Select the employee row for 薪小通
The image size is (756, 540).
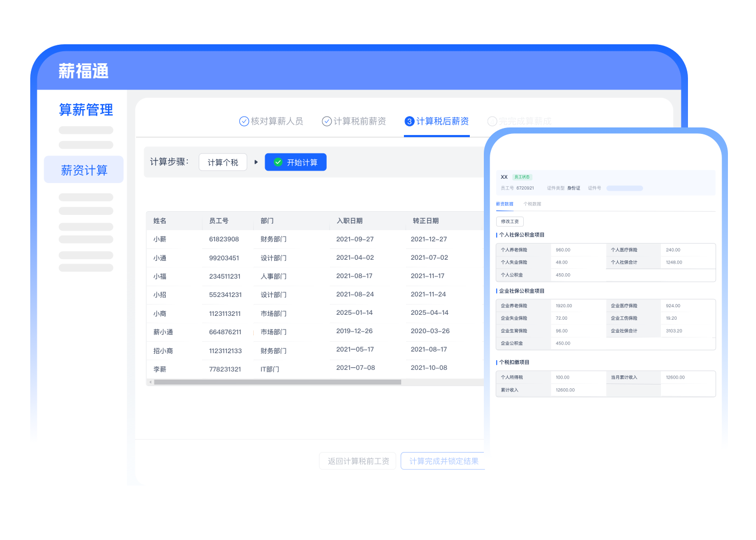(x=313, y=332)
